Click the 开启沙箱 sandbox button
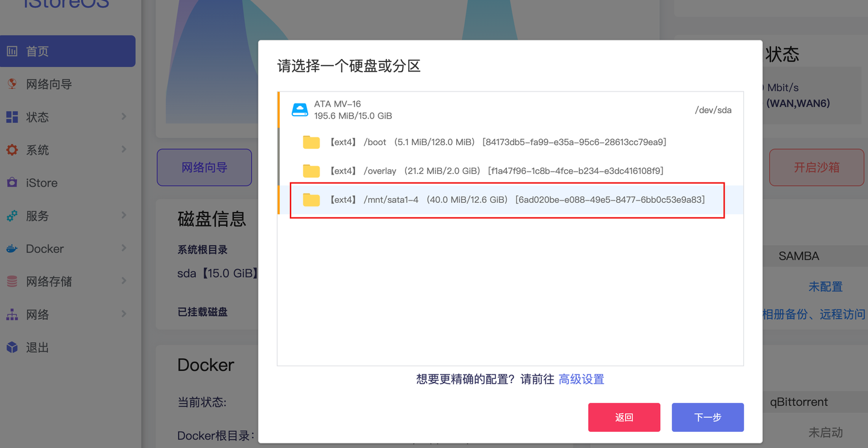This screenshot has width=868, height=448. pos(816,167)
